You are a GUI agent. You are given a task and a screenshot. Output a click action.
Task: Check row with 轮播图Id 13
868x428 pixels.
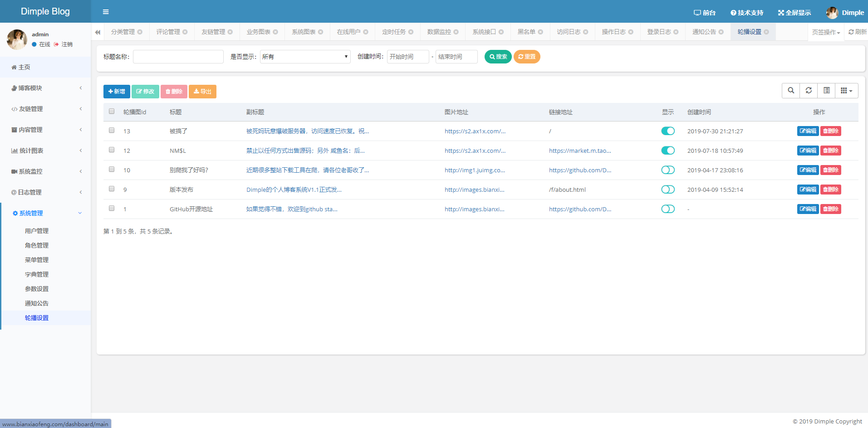point(112,130)
